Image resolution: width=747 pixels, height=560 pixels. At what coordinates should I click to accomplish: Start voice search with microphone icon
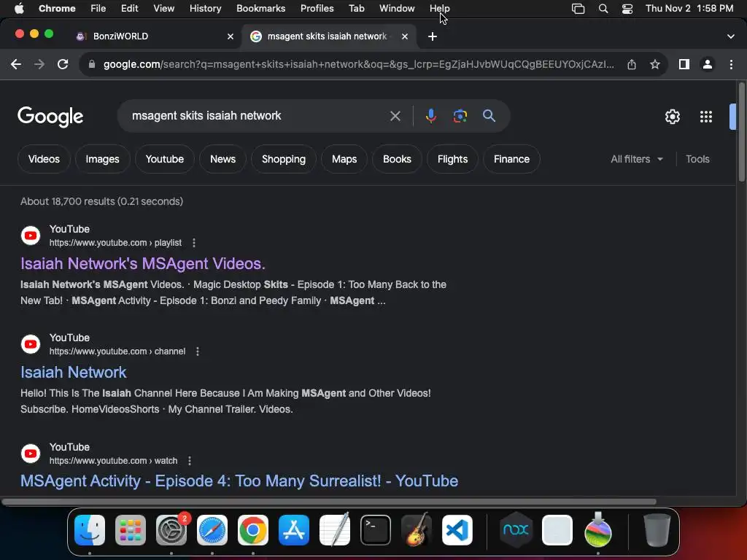tap(430, 116)
